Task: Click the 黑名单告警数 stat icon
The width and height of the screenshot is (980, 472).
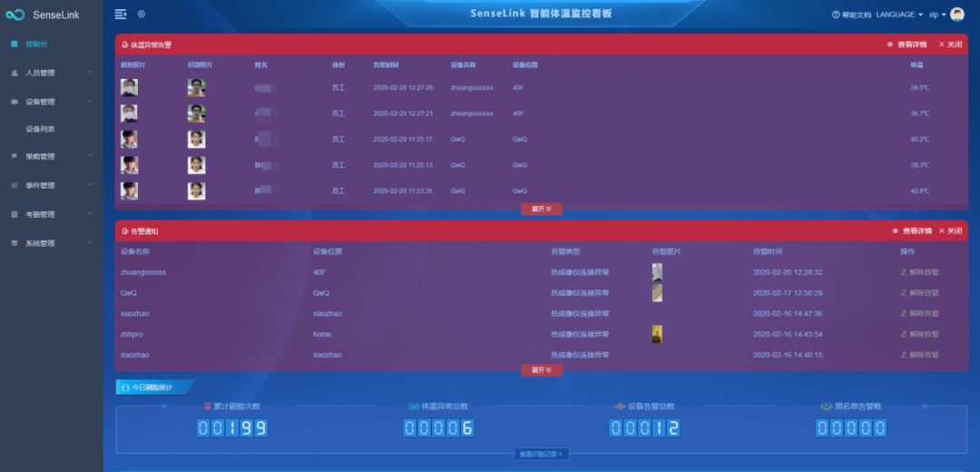Action: click(x=827, y=407)
